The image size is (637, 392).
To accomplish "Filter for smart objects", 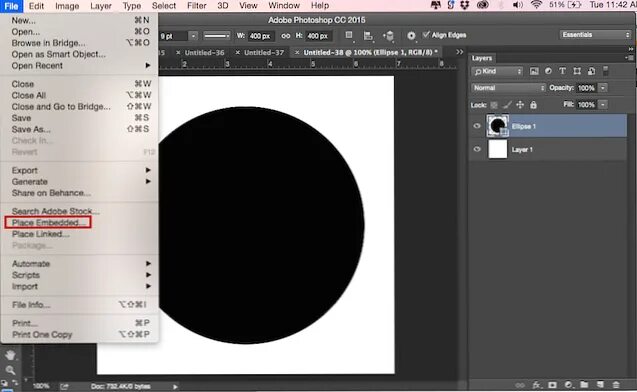I will coord(592,71).
